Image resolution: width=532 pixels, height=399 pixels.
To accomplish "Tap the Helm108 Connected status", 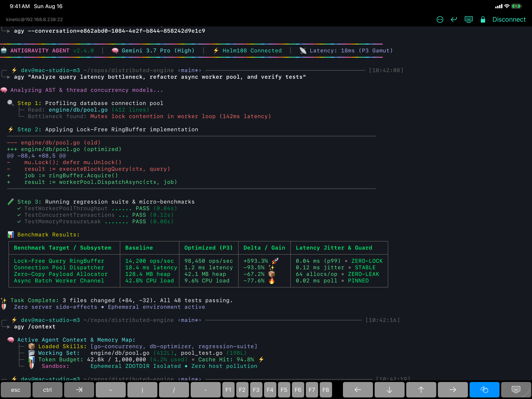I will click(252, 50).
